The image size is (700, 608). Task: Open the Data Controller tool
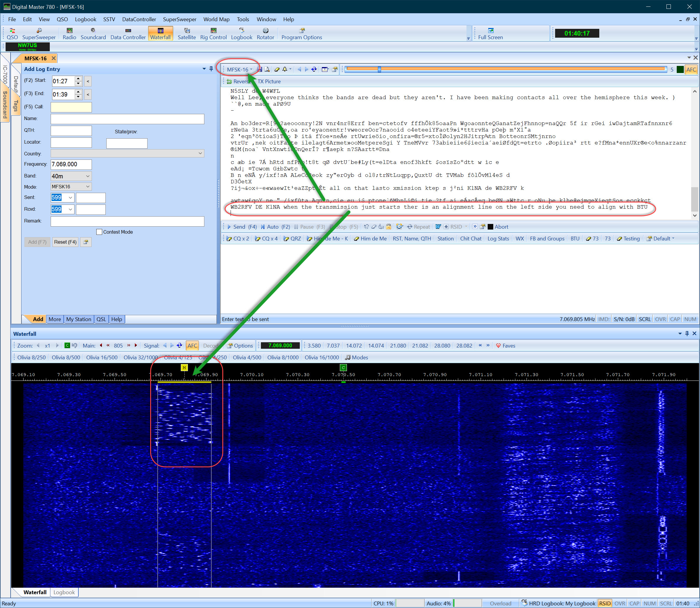tap(128, 34)
